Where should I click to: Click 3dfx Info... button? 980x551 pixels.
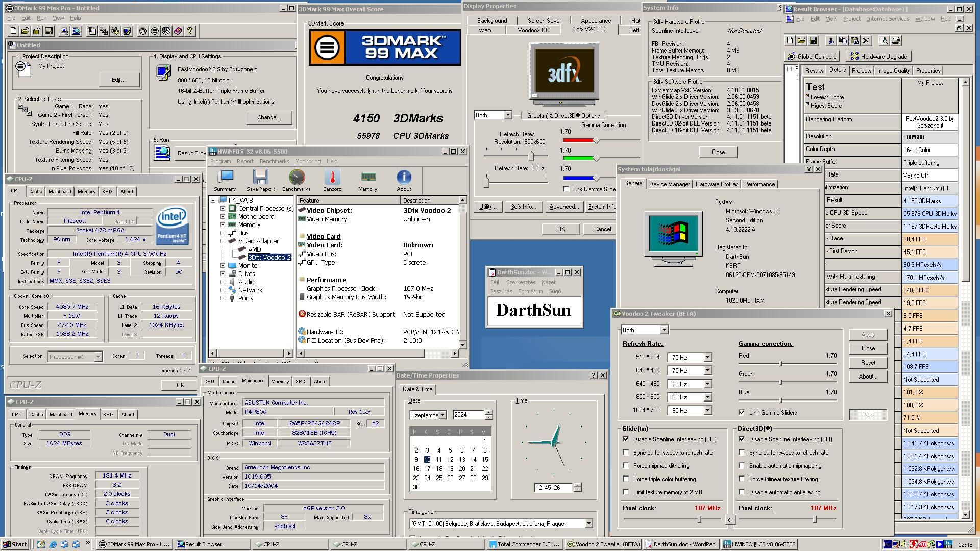coord(523,207)
